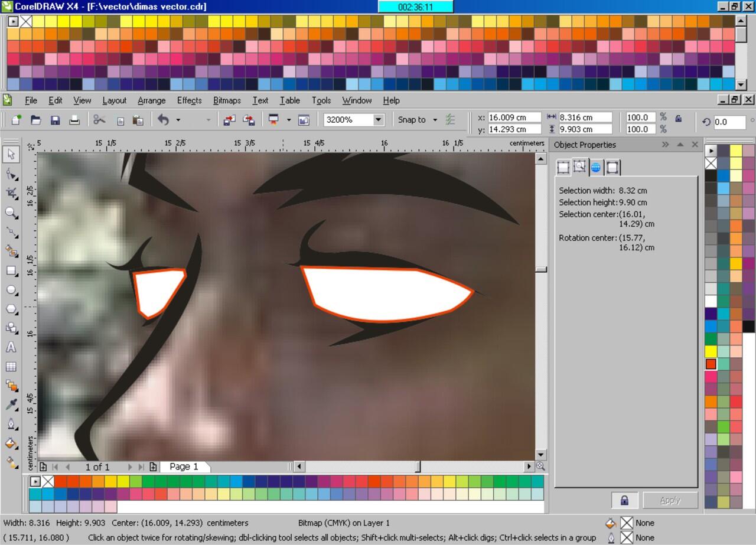756x545 pixels.
Task: Open the application launcher dropdown arrow
Action: pos(288,120)
